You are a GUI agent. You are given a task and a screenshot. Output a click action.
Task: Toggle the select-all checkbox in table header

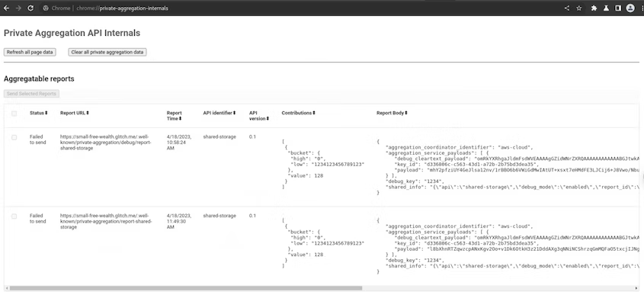click(x=14, y=114)
